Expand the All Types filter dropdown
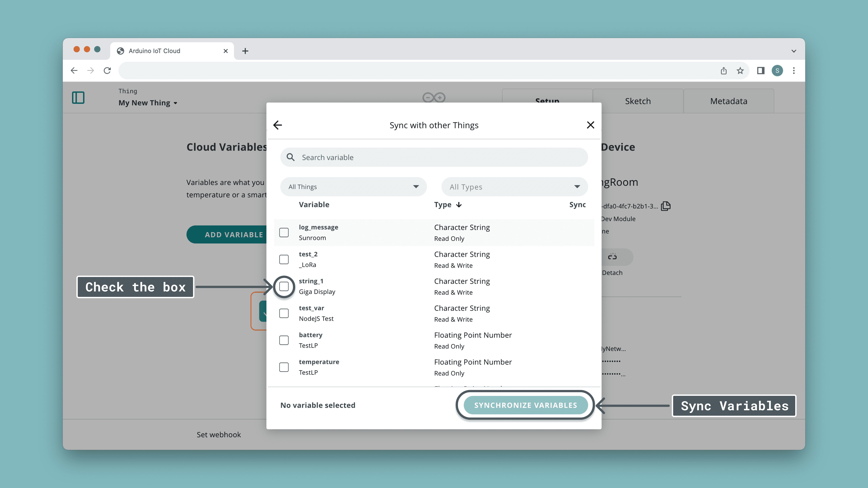868x488 pixels. pyautogui.click(x=514, y=187)
